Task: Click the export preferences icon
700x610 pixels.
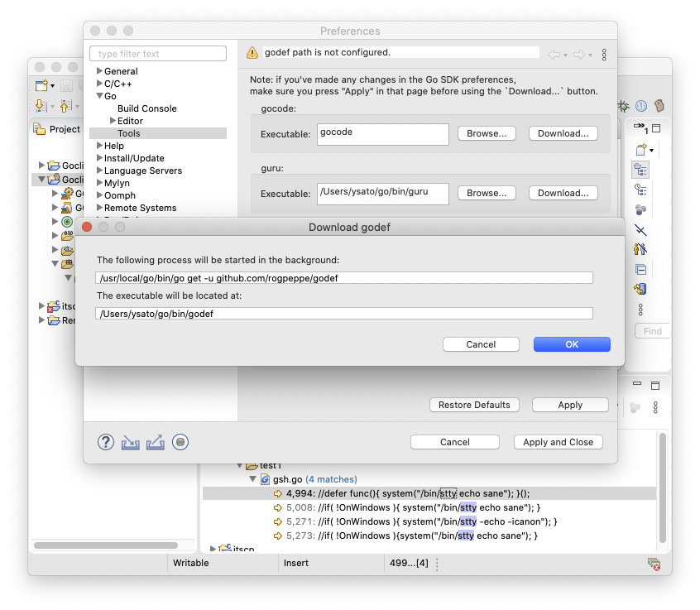Action: point(156,442)
